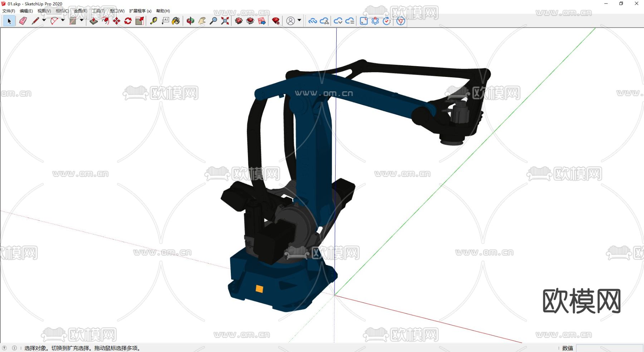Choose the Rotate tool
644x352 pixels.
(x=128, y=21)
